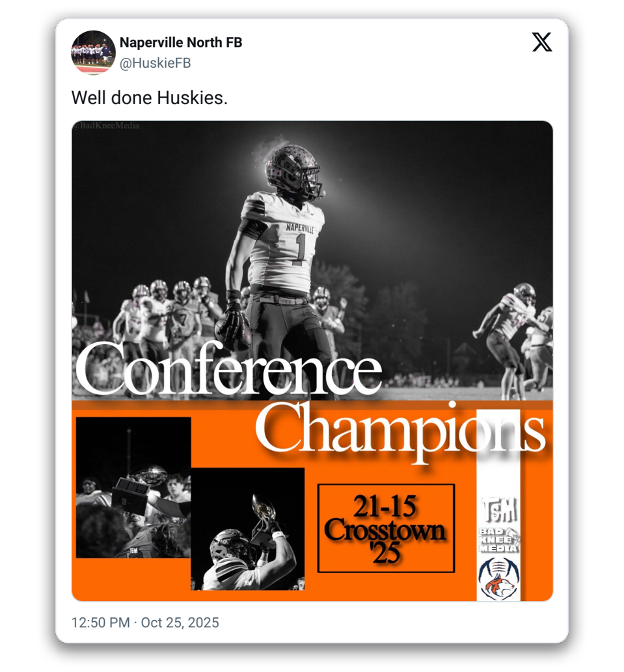Image resolution: width=624 pixels, height=672 pixels.
Task: Click the 21-15 Crosstown '25 score box
Action: 386,528
